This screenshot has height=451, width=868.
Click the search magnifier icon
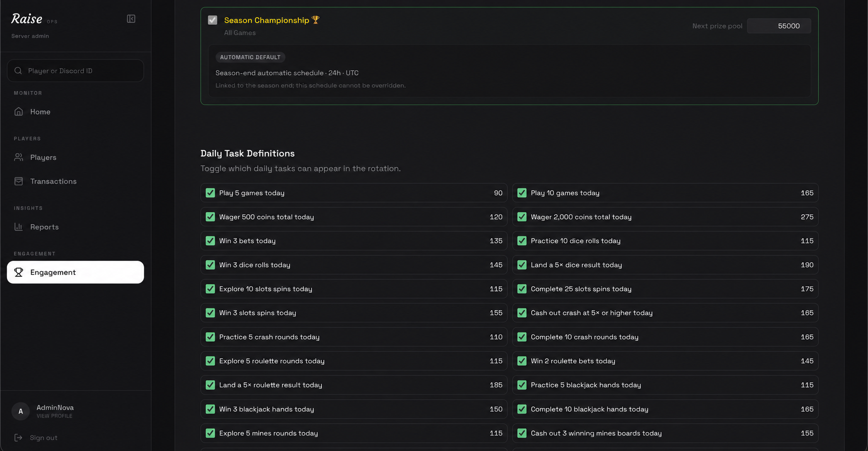coord(18,71)
